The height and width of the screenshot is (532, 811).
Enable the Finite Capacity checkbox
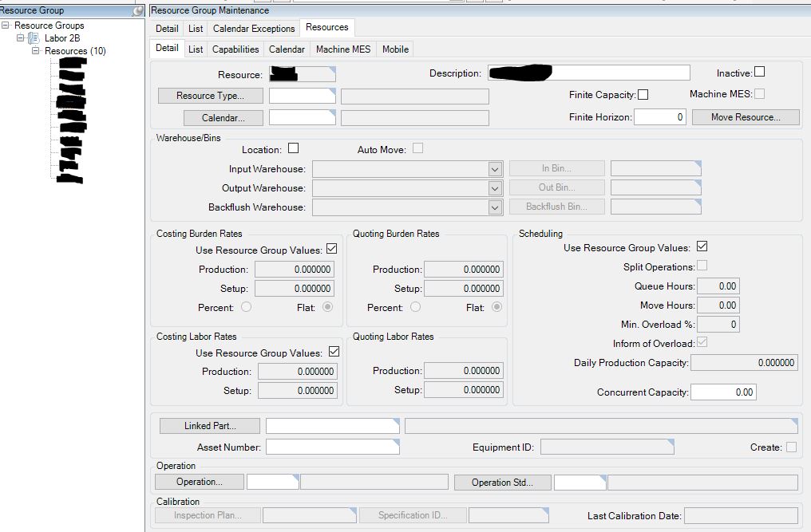tap(643, 95)
